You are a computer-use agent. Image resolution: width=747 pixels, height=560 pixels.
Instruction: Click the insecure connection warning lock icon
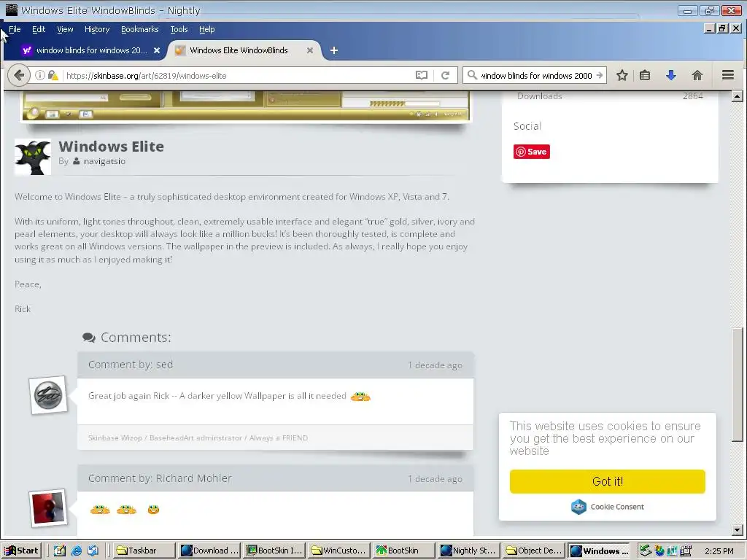[53, 75]
